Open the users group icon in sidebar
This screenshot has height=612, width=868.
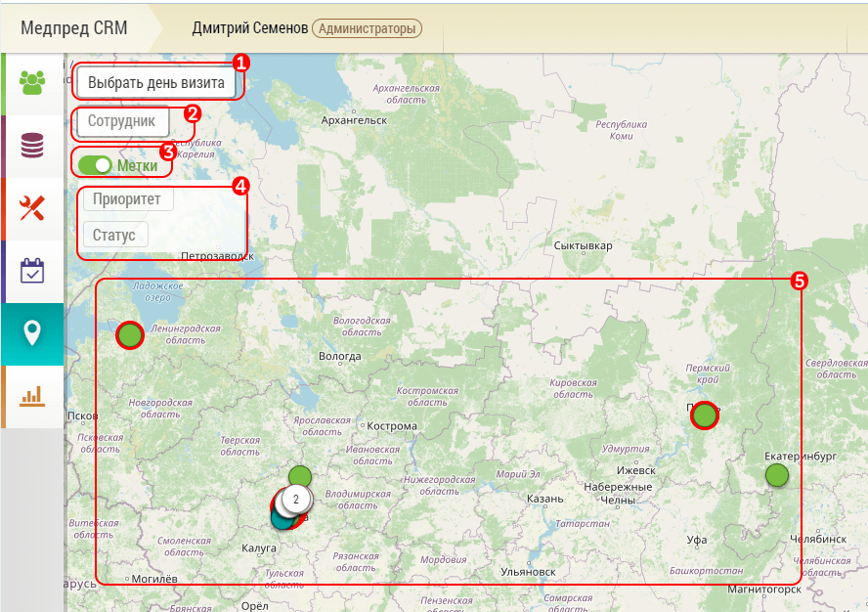(x=32, y=82)
